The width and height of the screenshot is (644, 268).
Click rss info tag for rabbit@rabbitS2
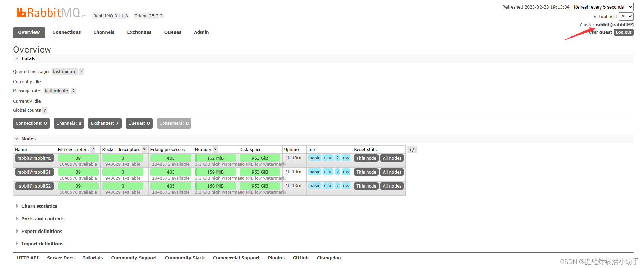click(x=346, y=186)
